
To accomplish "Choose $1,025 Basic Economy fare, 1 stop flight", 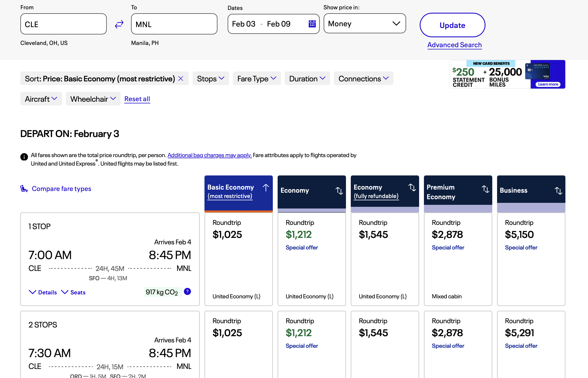I will click(238, 259).
